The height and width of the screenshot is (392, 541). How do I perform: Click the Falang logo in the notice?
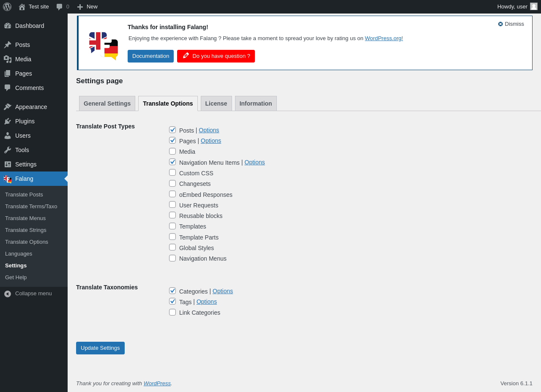click(x=104, y=46)
